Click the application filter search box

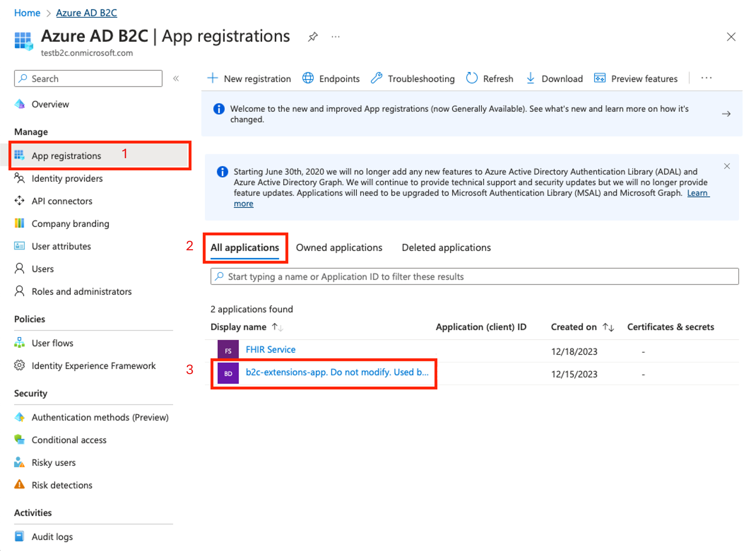[474, 276]
